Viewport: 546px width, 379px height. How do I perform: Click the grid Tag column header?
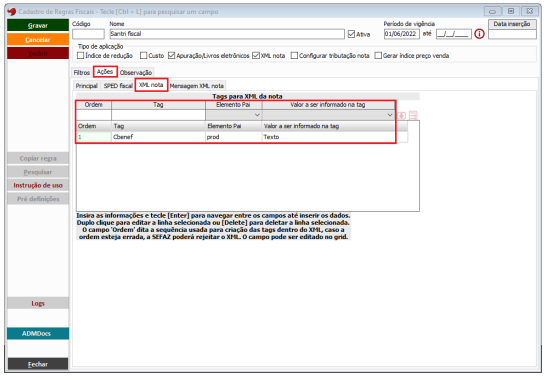coord(158,126)
